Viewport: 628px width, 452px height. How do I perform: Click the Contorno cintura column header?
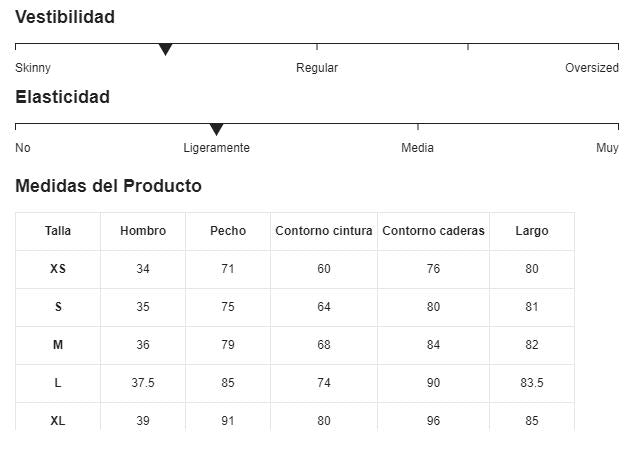pyautogui.click(x=324, y=231)
